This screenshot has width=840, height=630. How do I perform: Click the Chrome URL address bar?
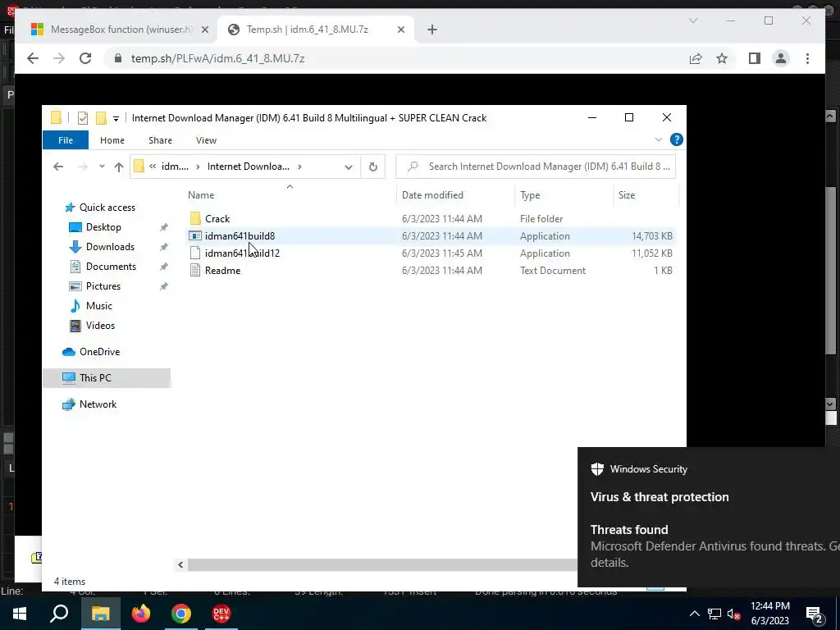pos(396,58)
